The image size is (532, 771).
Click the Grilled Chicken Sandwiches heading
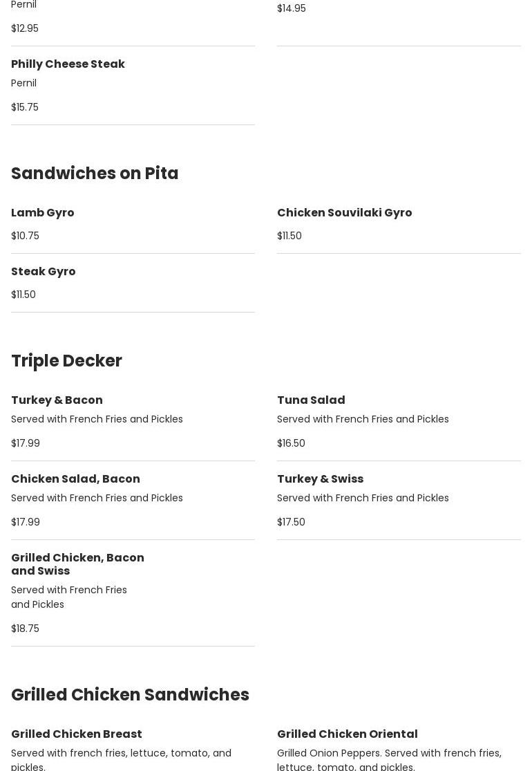click(130, 694)
